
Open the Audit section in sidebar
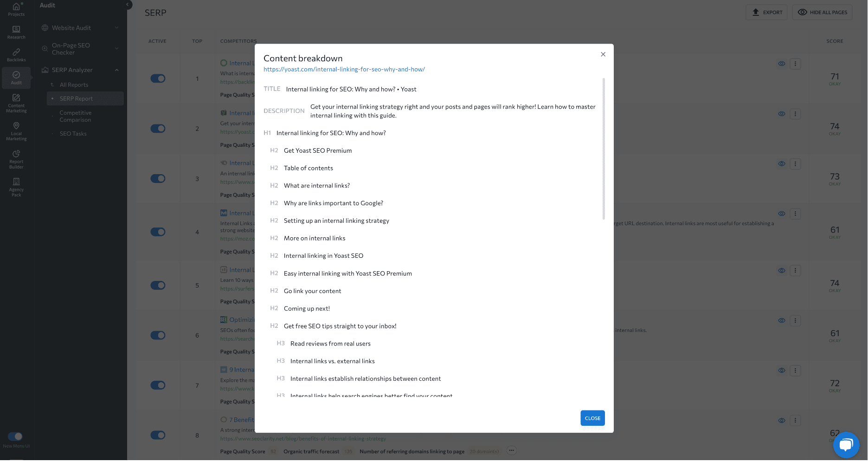click(x=16, y=78)
